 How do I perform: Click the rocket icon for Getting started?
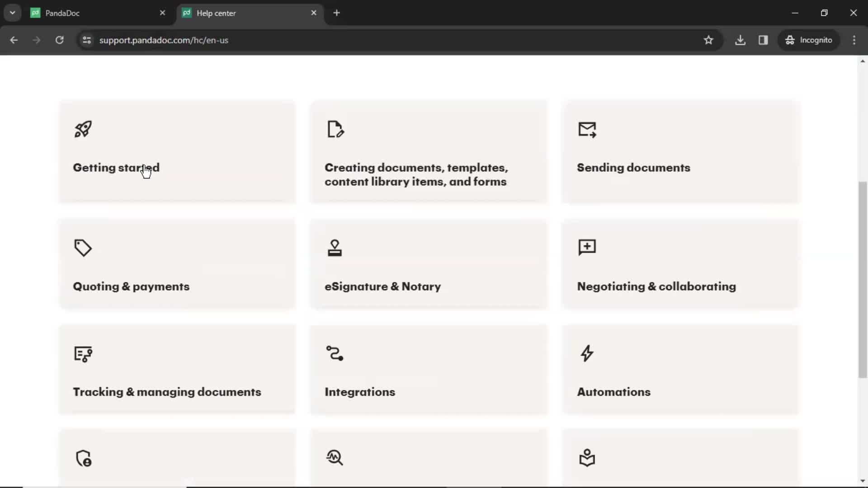83,129
